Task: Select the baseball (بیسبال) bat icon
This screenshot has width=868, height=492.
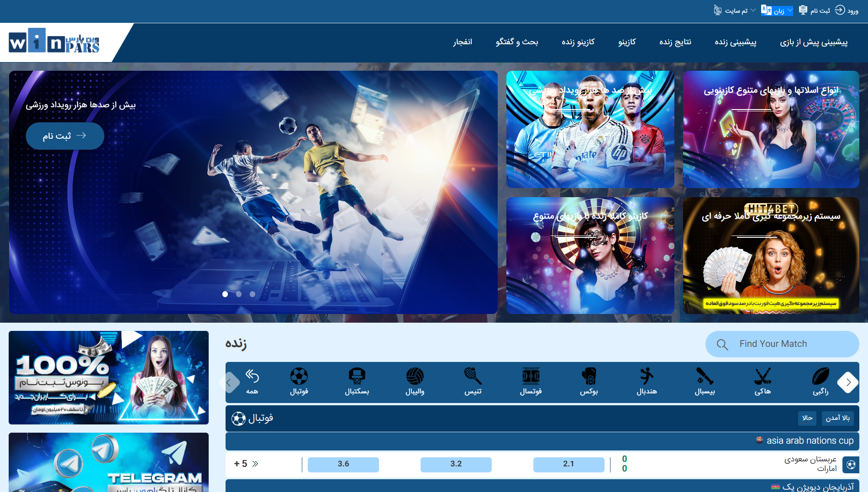Action: tap(705, 376)
